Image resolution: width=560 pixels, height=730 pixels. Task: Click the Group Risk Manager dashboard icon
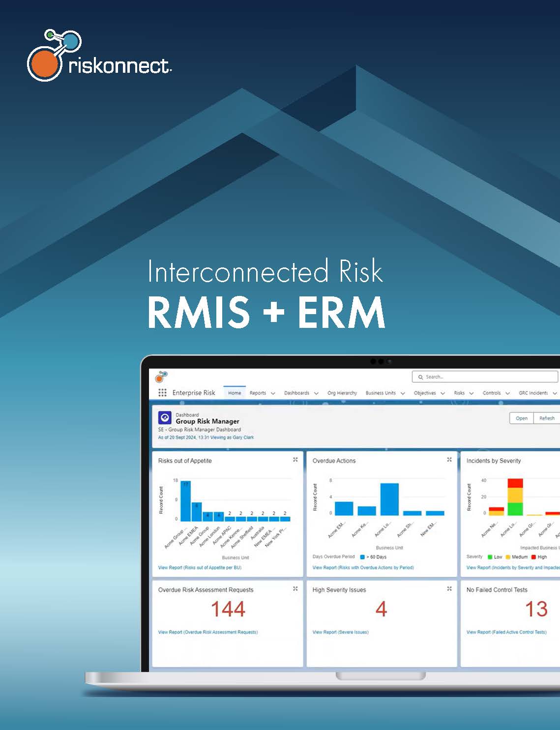point(165,417)
